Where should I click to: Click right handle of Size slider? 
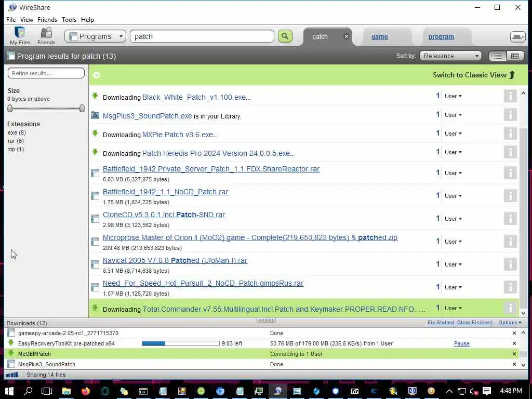(x=82, y=108)
